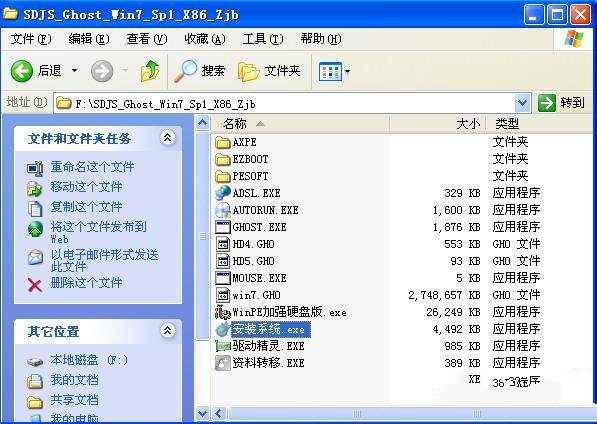Screen dimensions: 597x424
Task: Open the 查看(V) menu
Action: (x=147, y=39)
